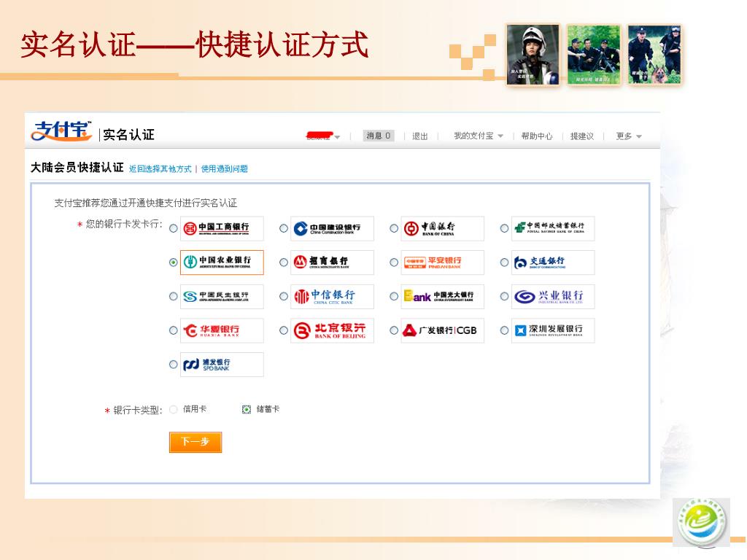Select radio button for 深圳发展银行
The image size is (747, 560).
coord(505,330)
